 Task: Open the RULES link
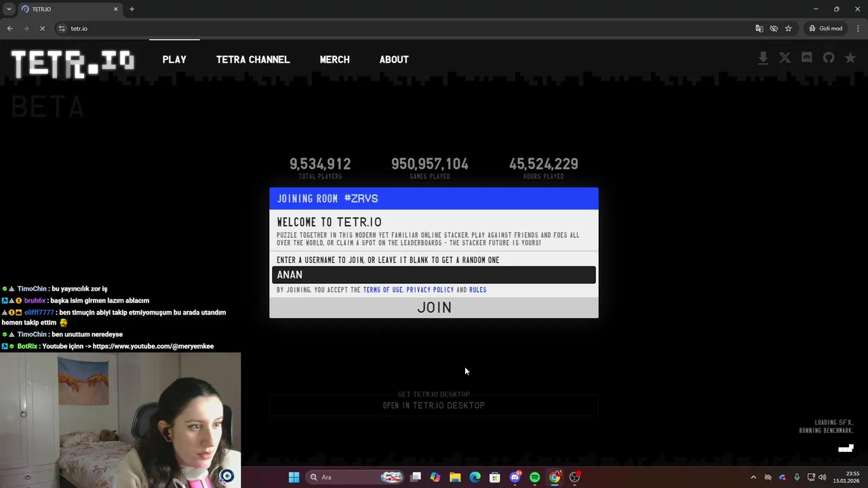tap(478, 290)
